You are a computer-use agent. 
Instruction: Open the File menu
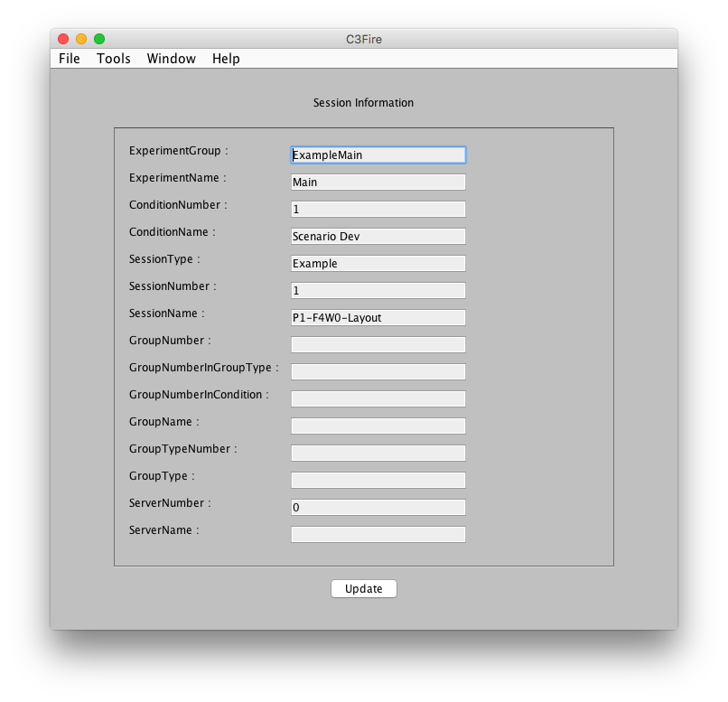[x=70, y=59]
